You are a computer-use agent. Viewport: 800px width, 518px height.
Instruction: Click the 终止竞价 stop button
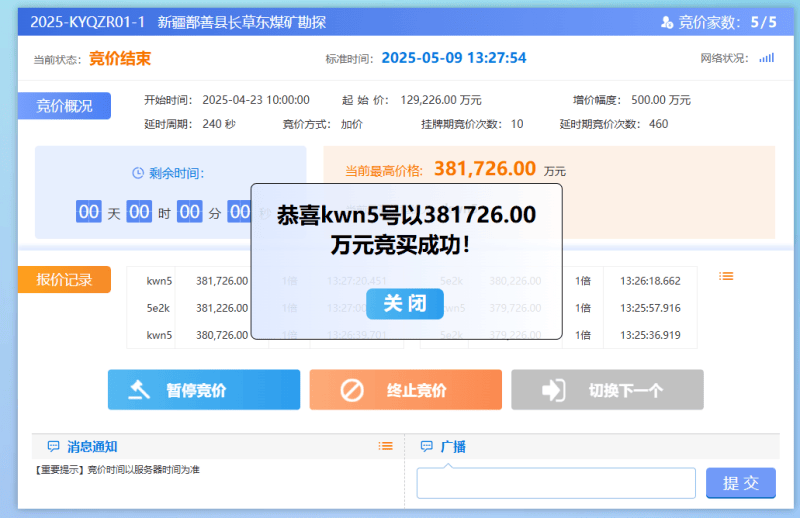pos(405,390)
